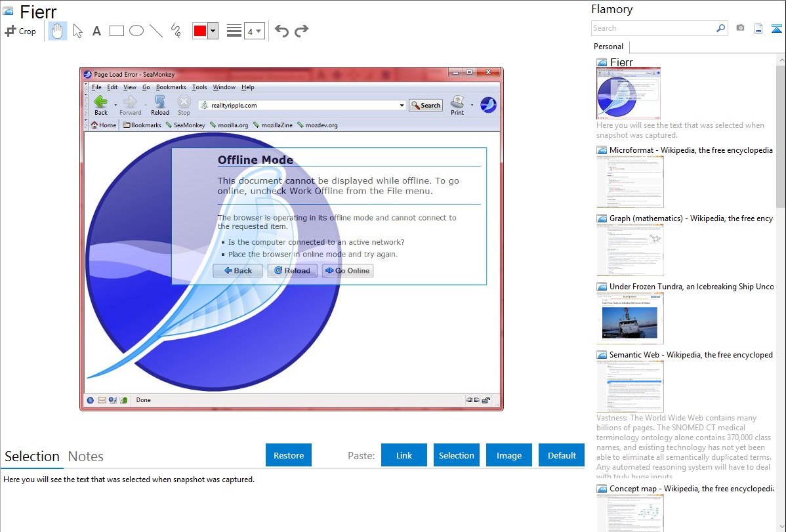Screen dimensions: 786x532
Task: Redo the last annotation
Action: [301, 31]
